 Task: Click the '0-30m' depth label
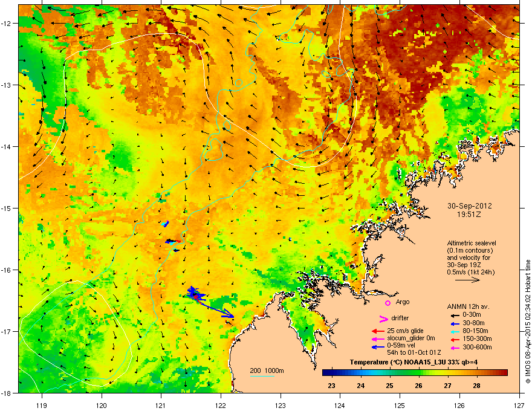point(472,315)
